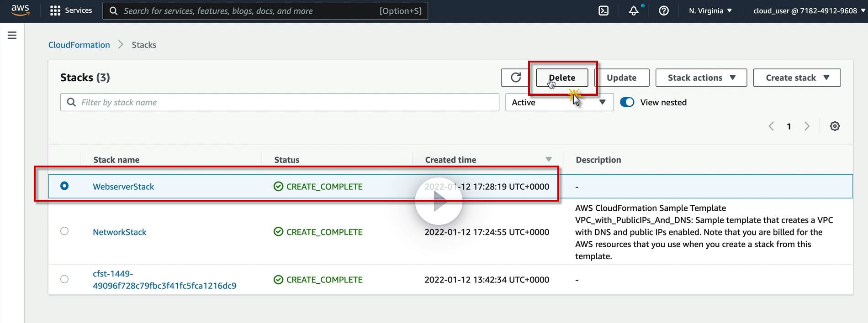Open the notifications bell

point(634,10)
